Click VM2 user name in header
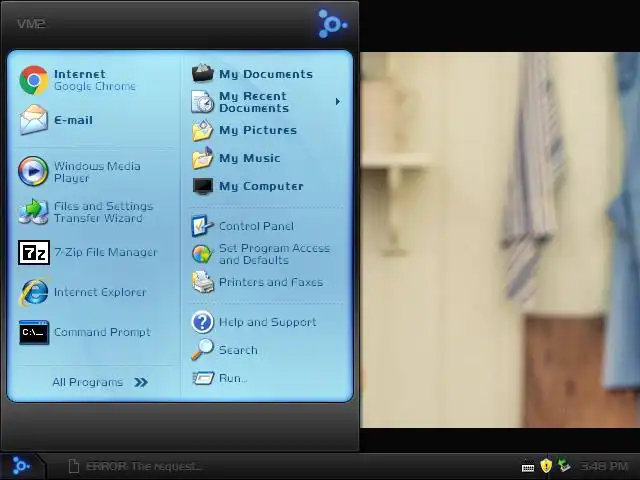The image size is (640, 480). (31, 24)
